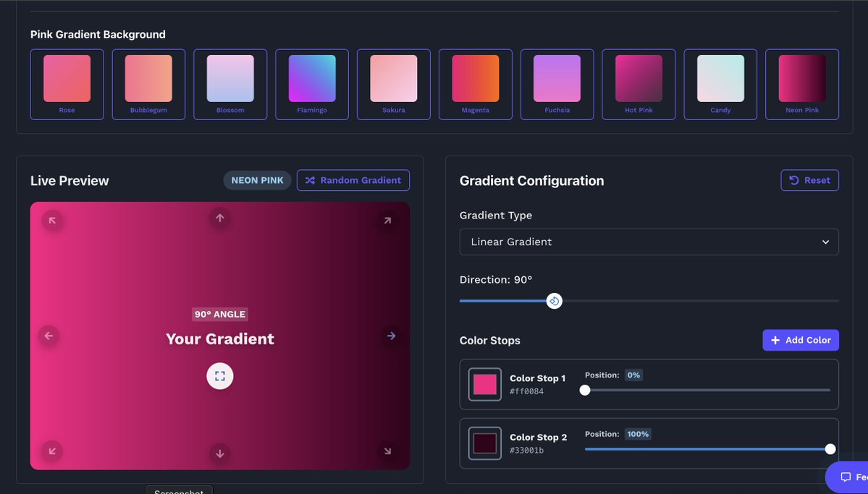Image resolution: width=868 pixels, height=494 pixels.
Task: Click the NEON PINK badge label
Action: 258,180
